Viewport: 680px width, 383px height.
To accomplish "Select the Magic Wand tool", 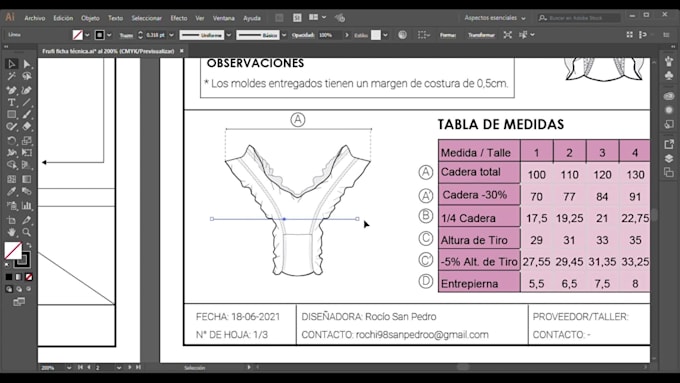I will 11,76.
